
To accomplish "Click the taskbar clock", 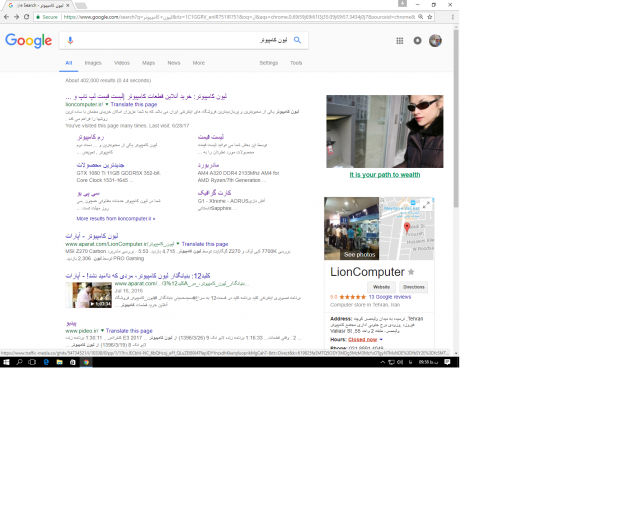I will (428, 362).
